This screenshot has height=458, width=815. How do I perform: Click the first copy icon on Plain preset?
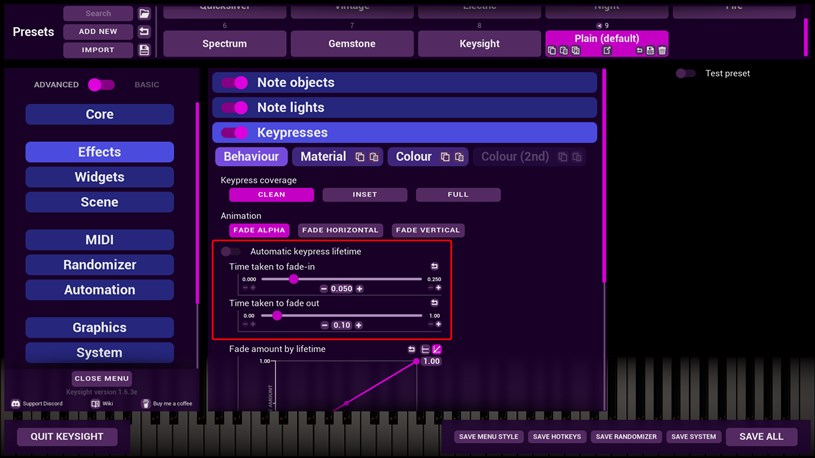tap(552, 50)
